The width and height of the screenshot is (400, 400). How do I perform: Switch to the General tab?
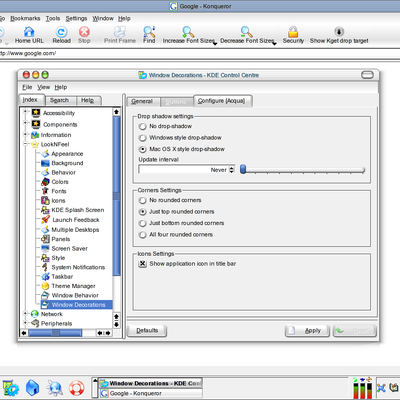(142, 101)
